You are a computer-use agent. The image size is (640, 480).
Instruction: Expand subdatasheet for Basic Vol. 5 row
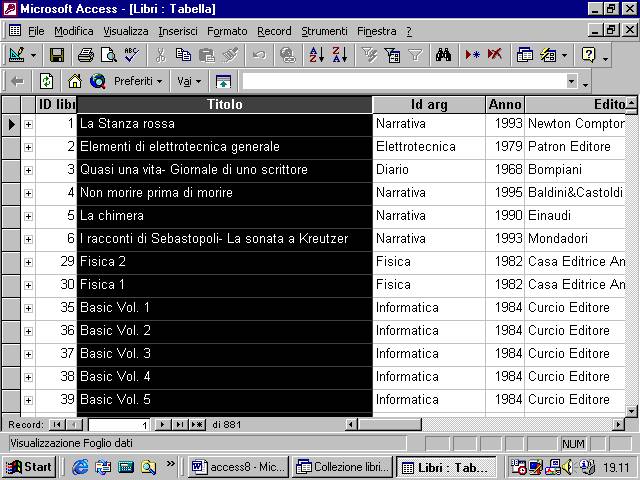[x=28, y=400]
